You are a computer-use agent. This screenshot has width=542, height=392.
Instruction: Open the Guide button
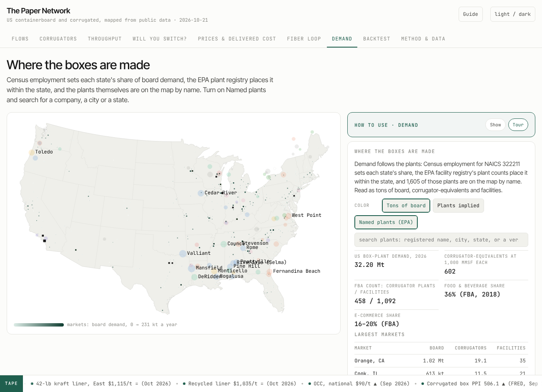point(471,14)
